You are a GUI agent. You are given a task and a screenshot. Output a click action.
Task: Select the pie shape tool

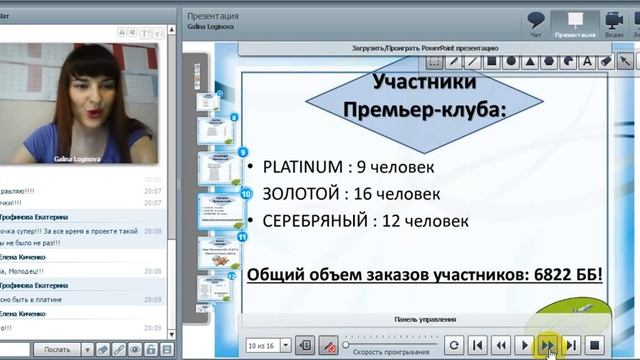pos(569,62)
